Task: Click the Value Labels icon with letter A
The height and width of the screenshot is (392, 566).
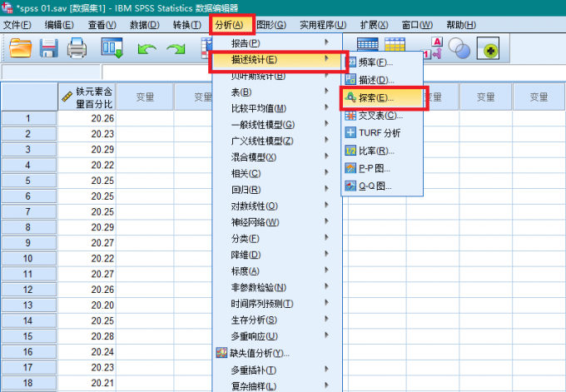Action: click(433, 48)
